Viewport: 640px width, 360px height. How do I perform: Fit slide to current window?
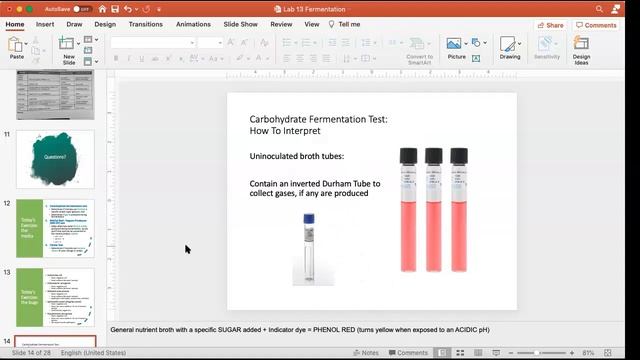click(x=607, y=353)
